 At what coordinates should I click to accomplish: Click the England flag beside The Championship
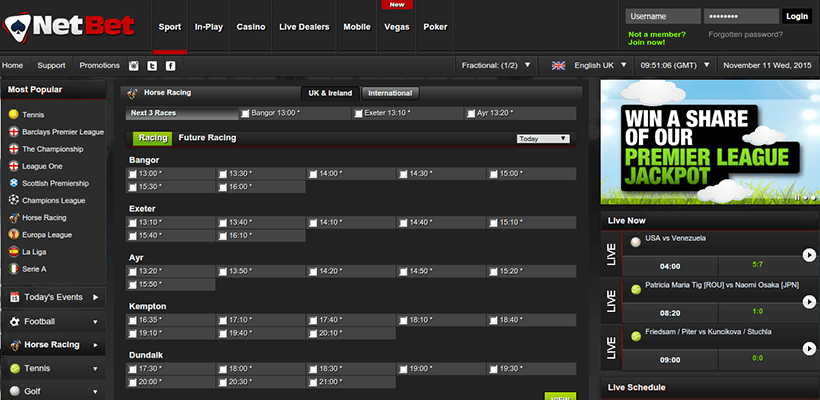coord(14,149)
